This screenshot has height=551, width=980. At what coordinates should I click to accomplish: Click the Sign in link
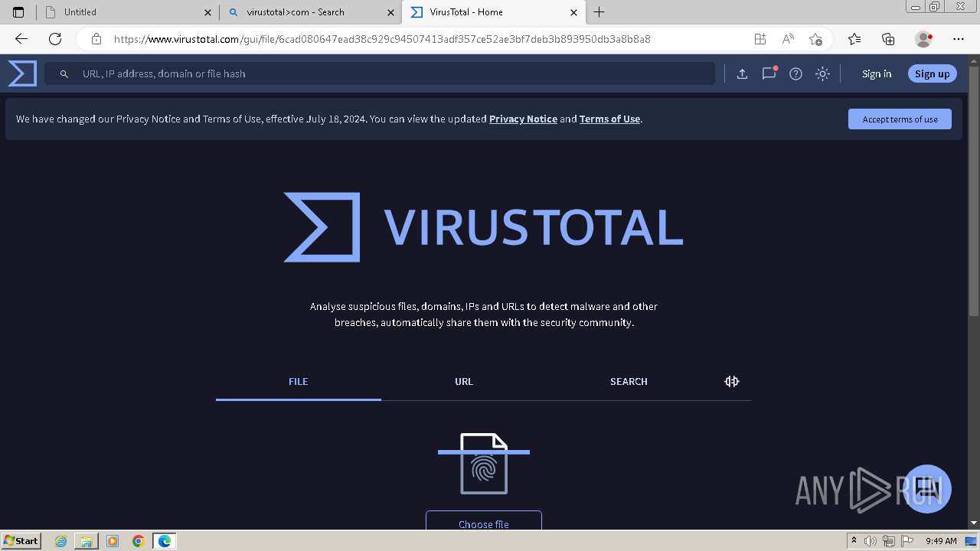(x=877, y=73)
